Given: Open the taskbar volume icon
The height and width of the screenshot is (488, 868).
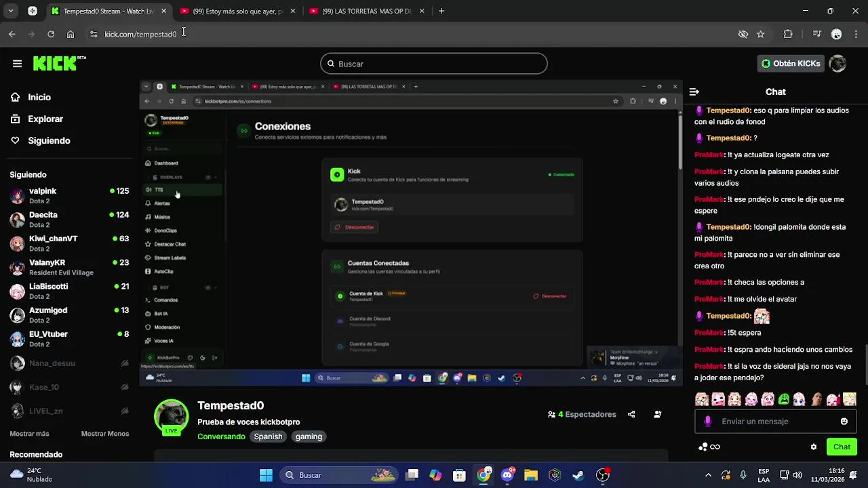Looking at the screenshot, I should coord(797,475).
